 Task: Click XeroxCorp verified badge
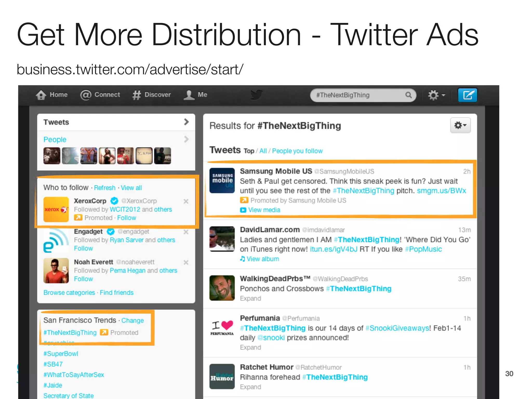click(114, 201)
